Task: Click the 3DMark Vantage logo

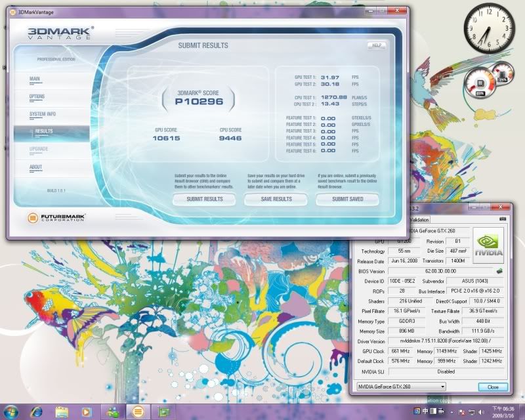Action: click(x=60, y=33)
